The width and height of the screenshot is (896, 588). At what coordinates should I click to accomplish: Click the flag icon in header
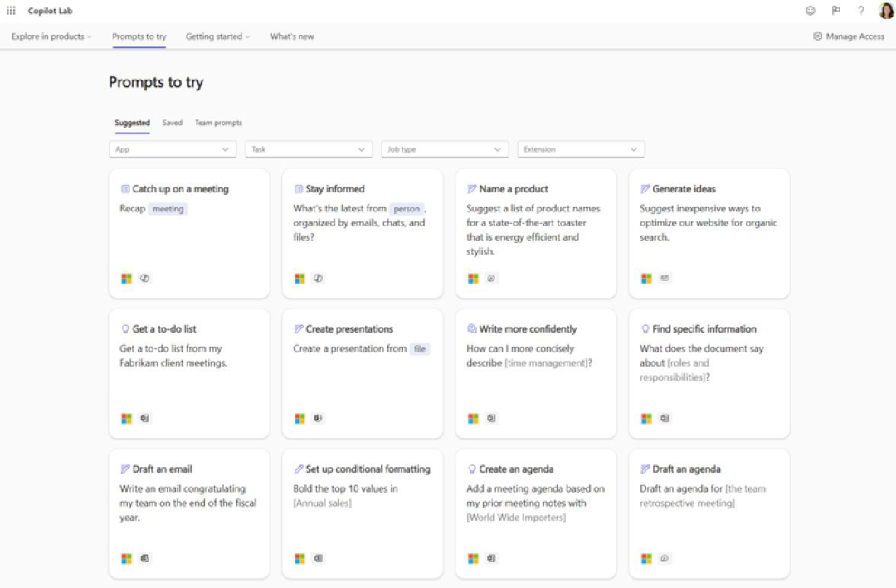836,10
